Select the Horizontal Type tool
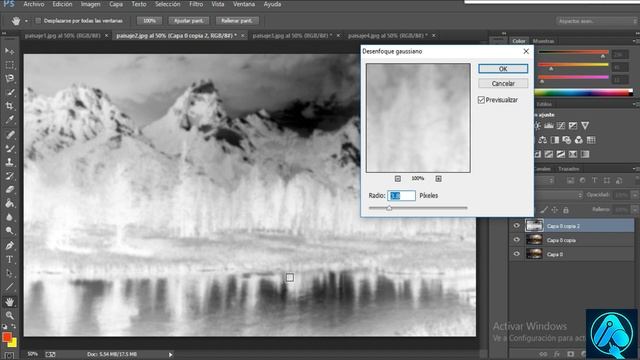 click(9, 260)
